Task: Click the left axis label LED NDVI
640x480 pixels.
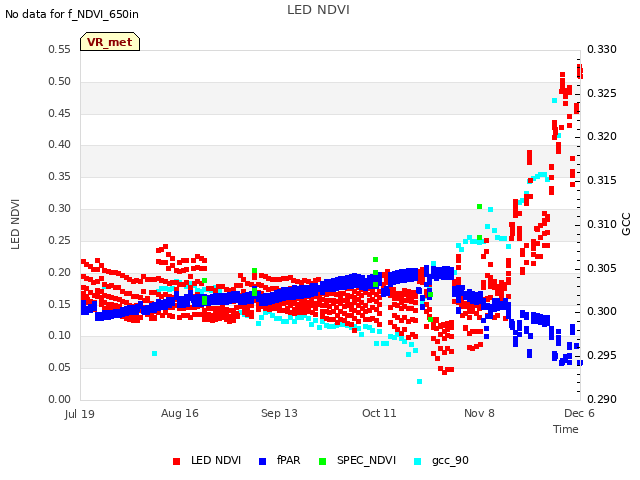Action: pos(15,224)
